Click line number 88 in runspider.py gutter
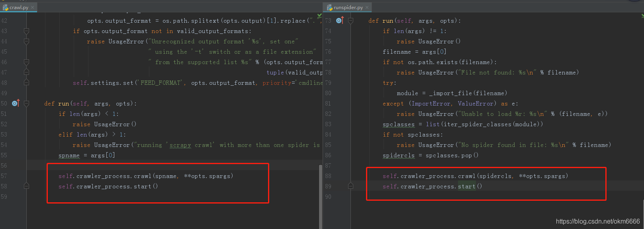 click(x=328, y=176)
